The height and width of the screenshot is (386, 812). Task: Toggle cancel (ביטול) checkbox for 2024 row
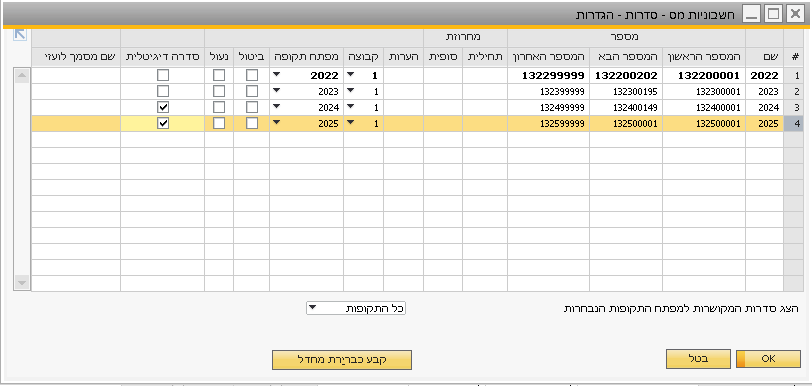[x=252, y=107]
